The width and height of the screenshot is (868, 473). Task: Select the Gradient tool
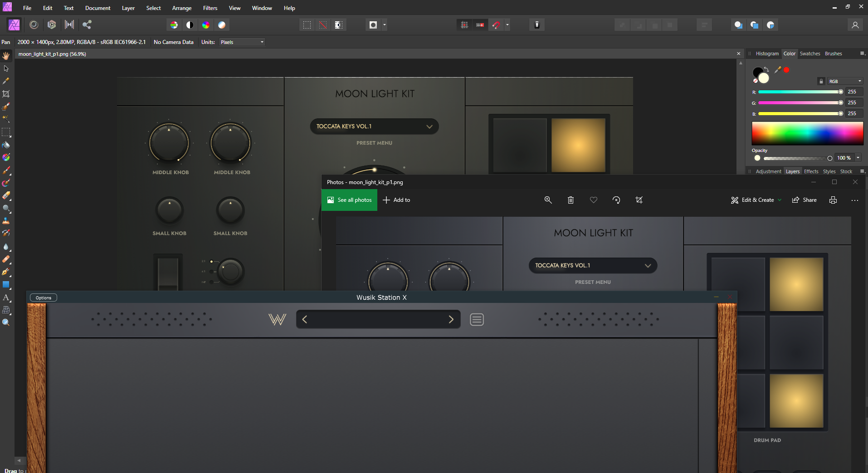click(6, 157)
